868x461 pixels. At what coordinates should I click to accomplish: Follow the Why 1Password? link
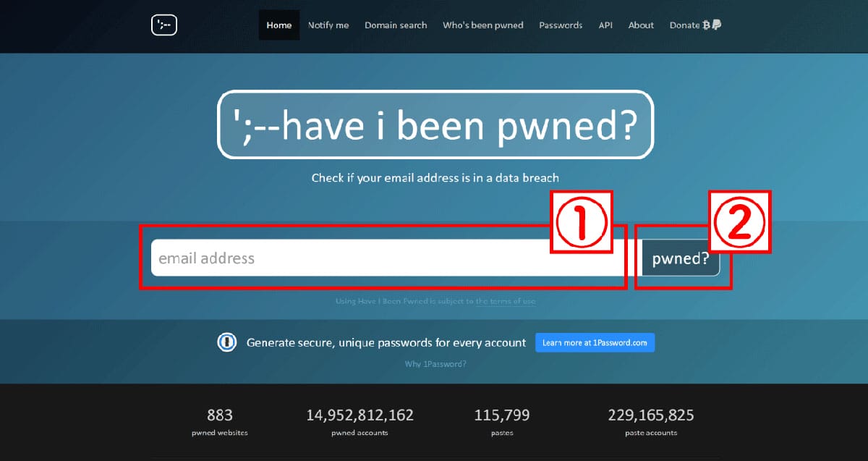[435, 364]
